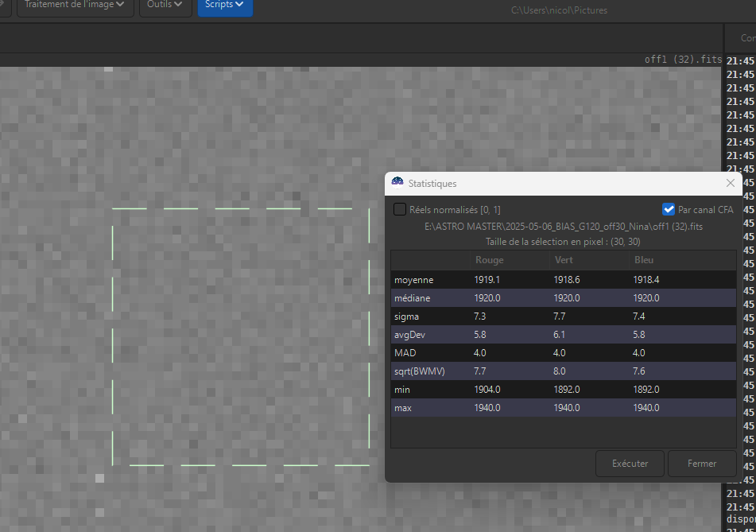
Task: Click the Siril icon in Statistiques title bar
Action: [x=397, y=183]
